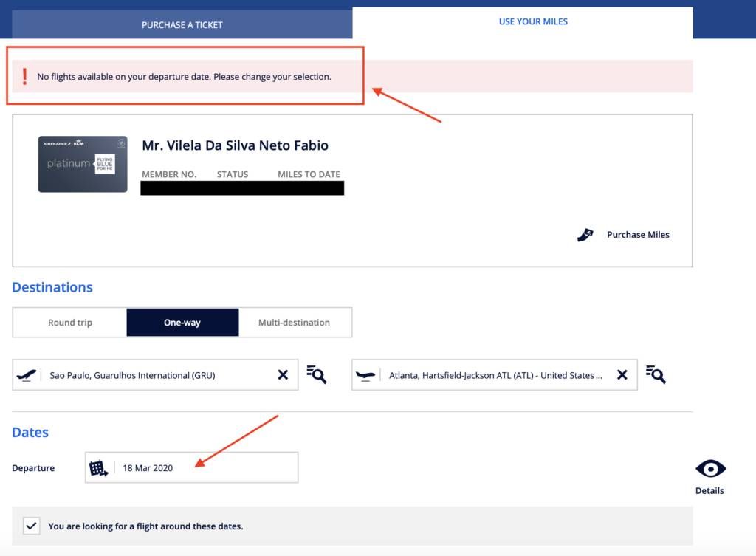
Task: Click the Sao Paulo departure airport field
Action: (x=155, y=374)
